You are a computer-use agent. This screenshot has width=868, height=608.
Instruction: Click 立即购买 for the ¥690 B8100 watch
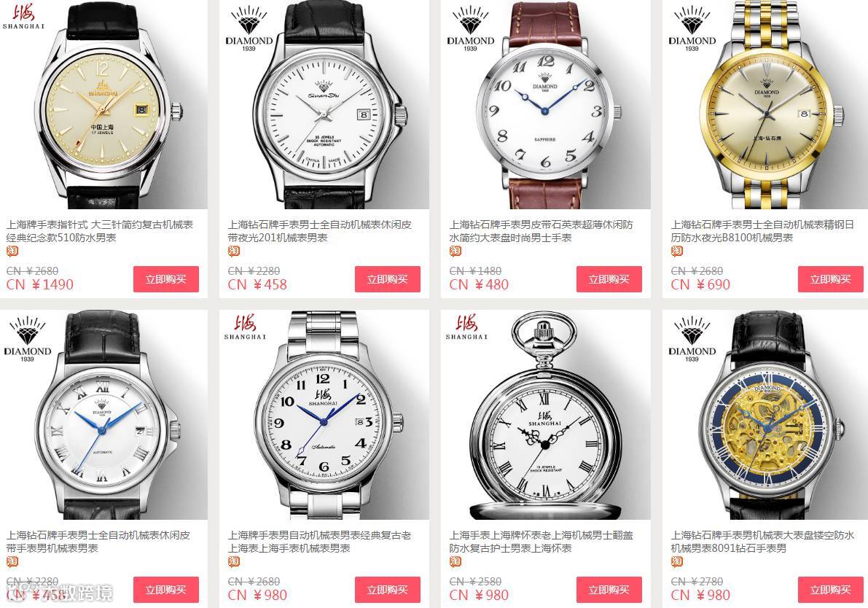point(830,279)
